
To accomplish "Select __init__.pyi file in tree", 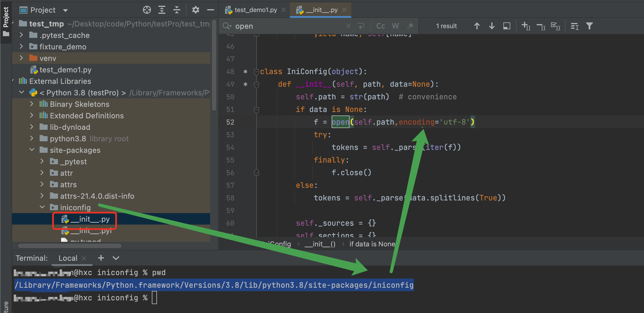I will (90, 231).
